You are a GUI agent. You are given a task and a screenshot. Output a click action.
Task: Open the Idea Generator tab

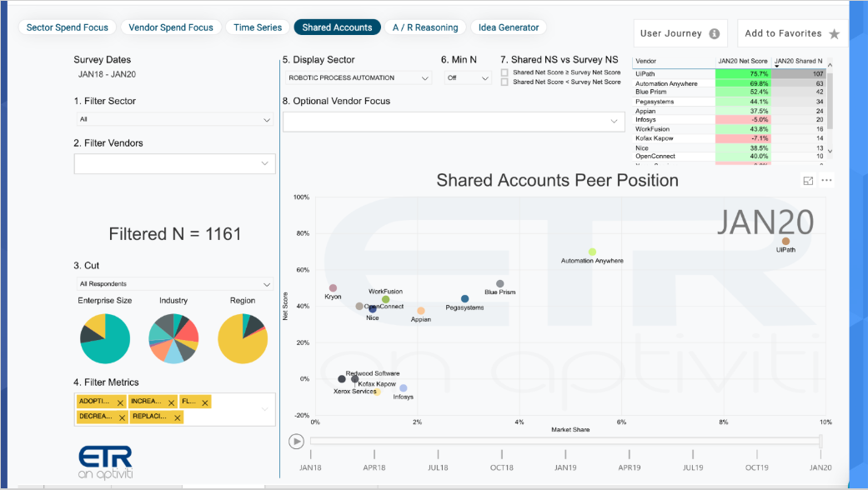pos(508,27)
